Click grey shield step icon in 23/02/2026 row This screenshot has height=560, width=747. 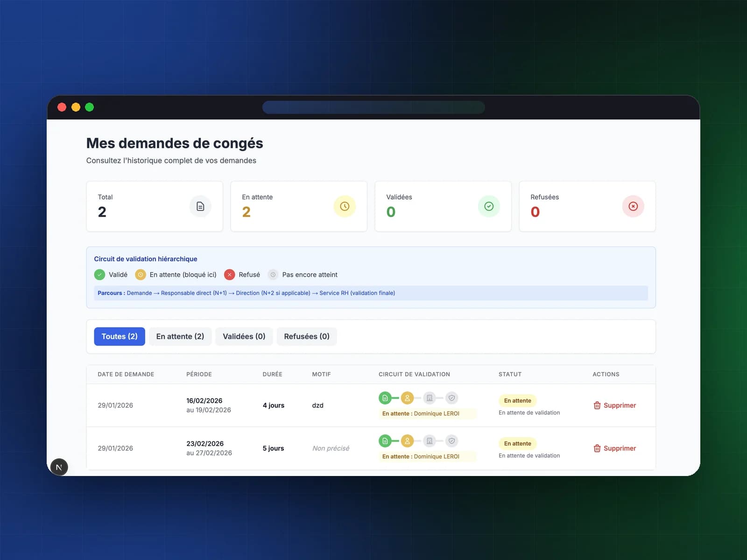point(451,441)
